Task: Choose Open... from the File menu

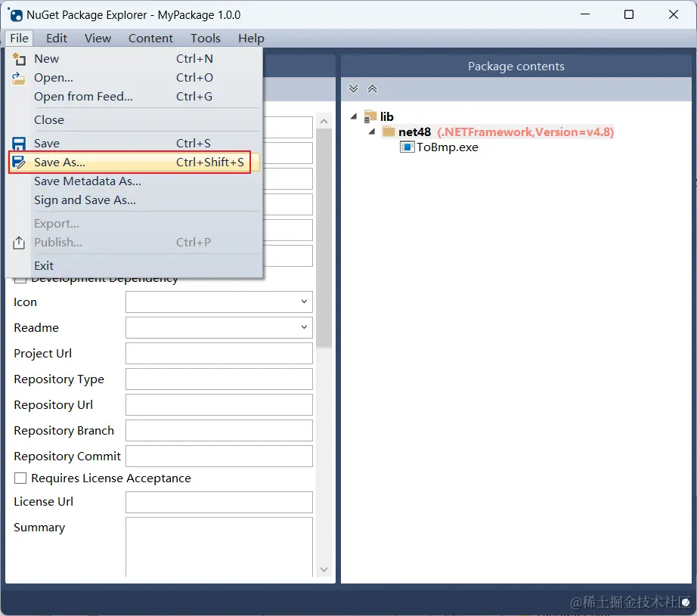Action: (x=135, y=78)
